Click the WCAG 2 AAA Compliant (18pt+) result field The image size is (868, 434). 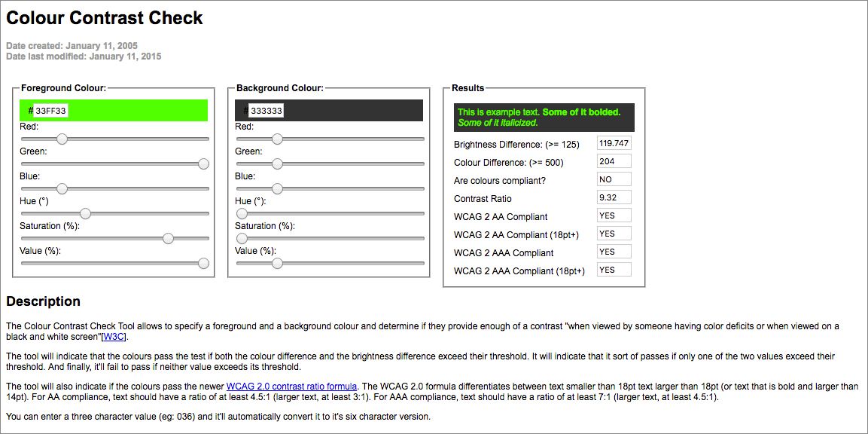614,270
